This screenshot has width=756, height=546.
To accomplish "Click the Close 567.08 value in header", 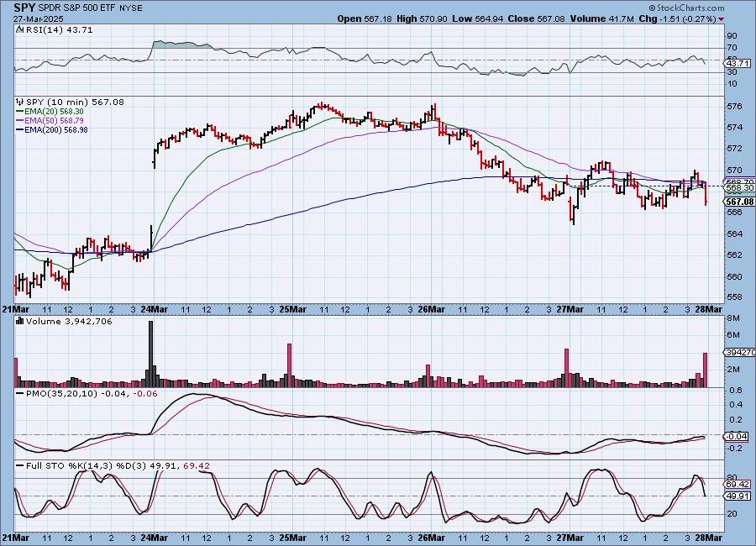I will 536,18.
